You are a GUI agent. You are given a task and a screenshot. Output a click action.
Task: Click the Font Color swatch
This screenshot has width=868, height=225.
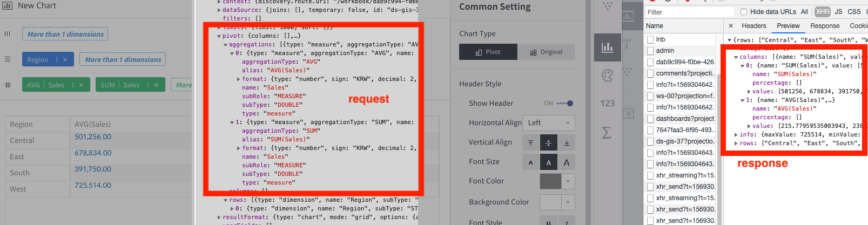[x=550, y=181]
